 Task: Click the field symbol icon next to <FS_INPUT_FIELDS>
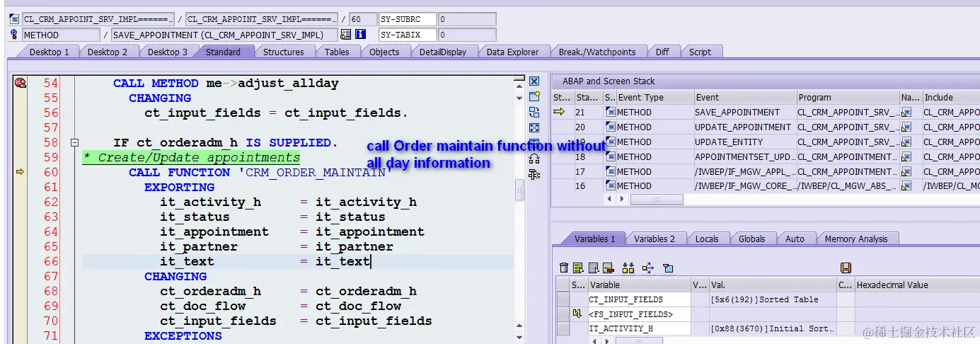click(577, 314)
